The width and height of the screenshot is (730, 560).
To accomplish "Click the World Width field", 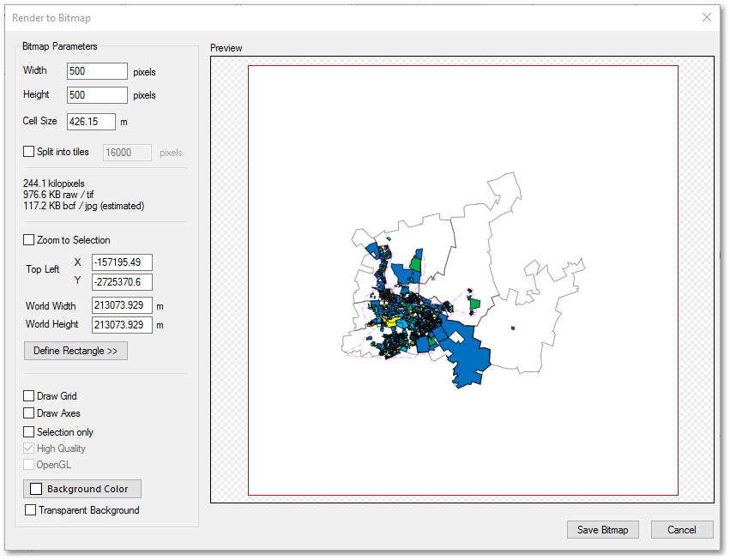I will click(x=122, y=305).
